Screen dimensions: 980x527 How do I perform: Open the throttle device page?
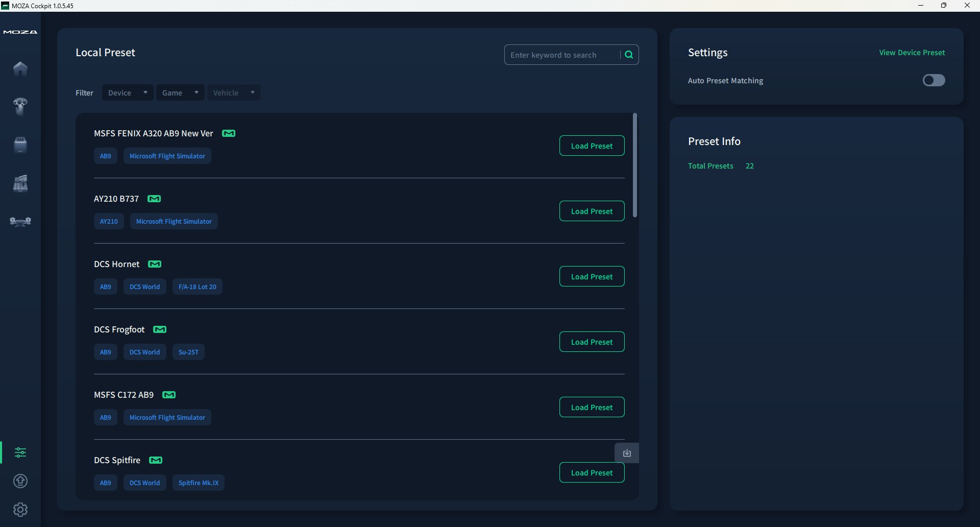pos(20,183)
